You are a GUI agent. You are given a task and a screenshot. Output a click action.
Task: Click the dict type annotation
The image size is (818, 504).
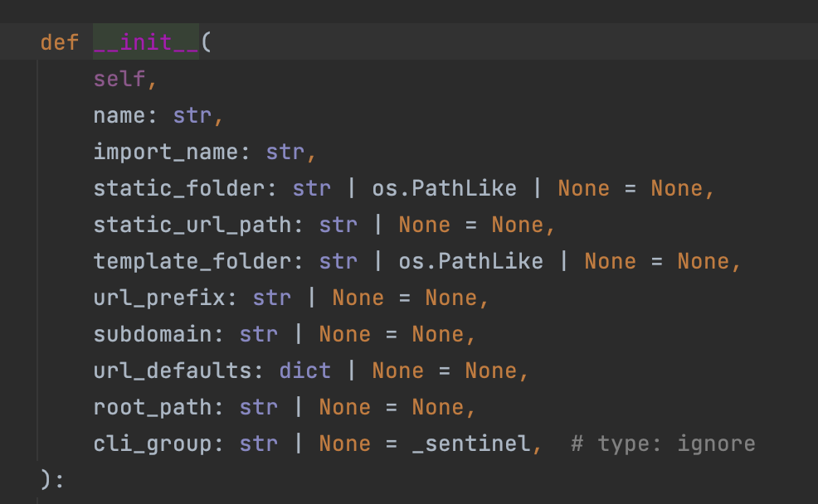tap(304, 371)
